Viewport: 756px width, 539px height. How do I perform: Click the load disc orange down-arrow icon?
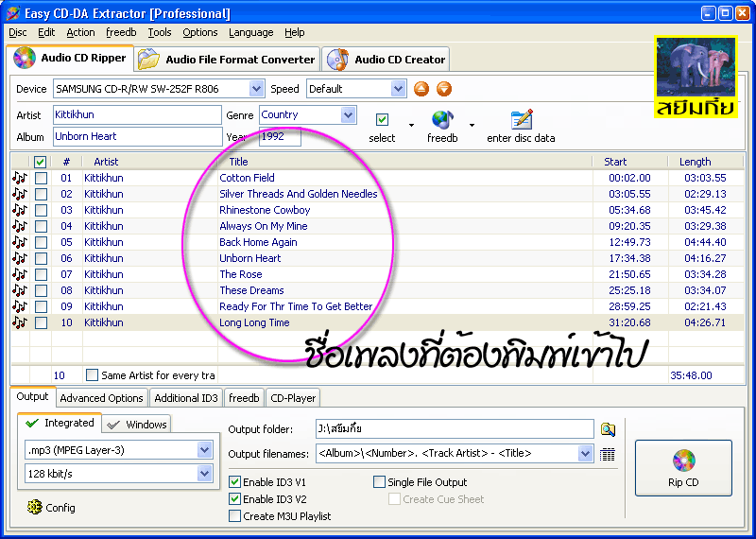click(444, 89)
